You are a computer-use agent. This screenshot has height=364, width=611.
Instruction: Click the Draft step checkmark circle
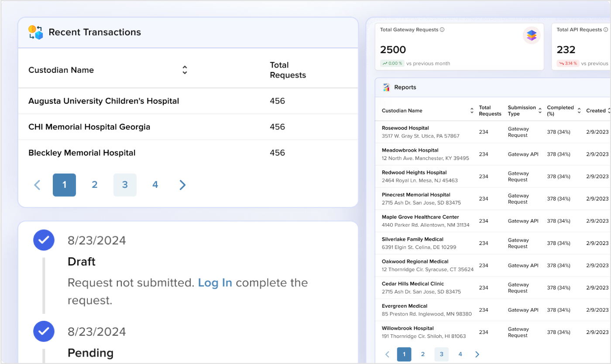click(x=44, y=240)
